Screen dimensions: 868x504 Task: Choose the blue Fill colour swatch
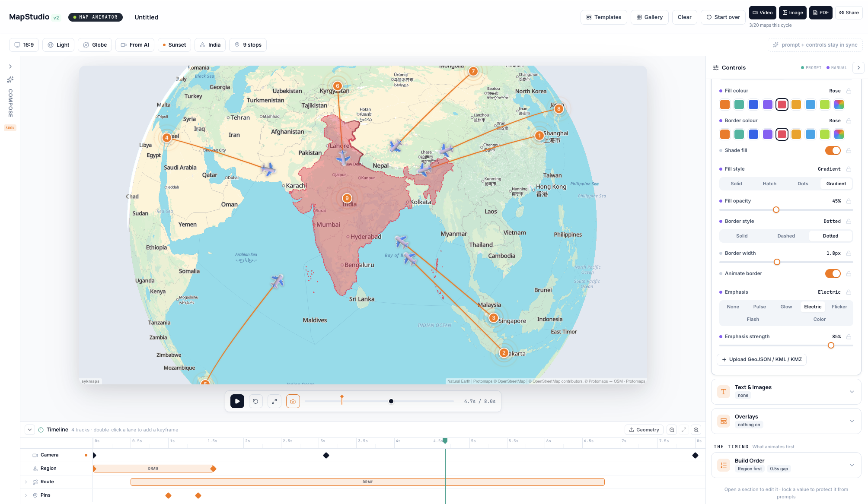tap(753, 105)
